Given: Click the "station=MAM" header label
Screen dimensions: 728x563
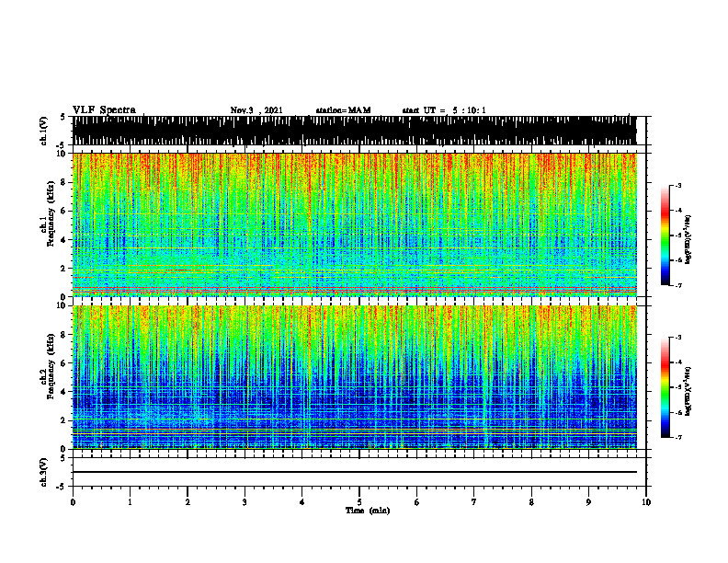Looking at the screenshot, I should [x=343, y=110].
